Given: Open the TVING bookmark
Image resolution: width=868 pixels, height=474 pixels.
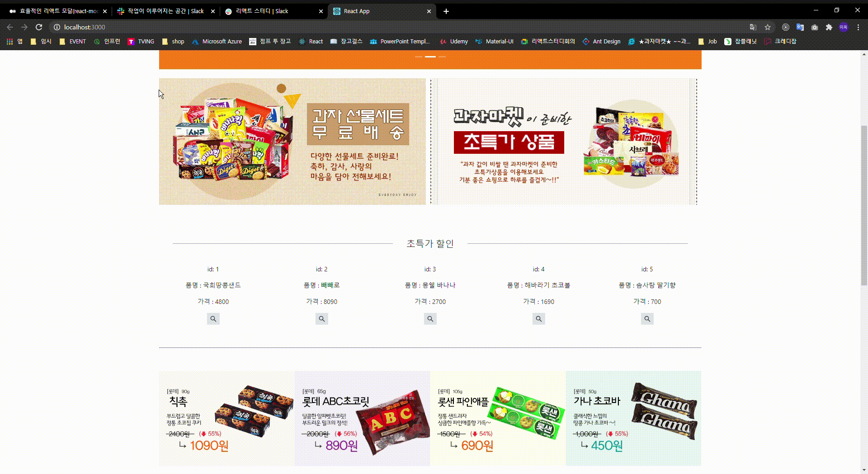Looking at the screenshot, I should point(141,41).
